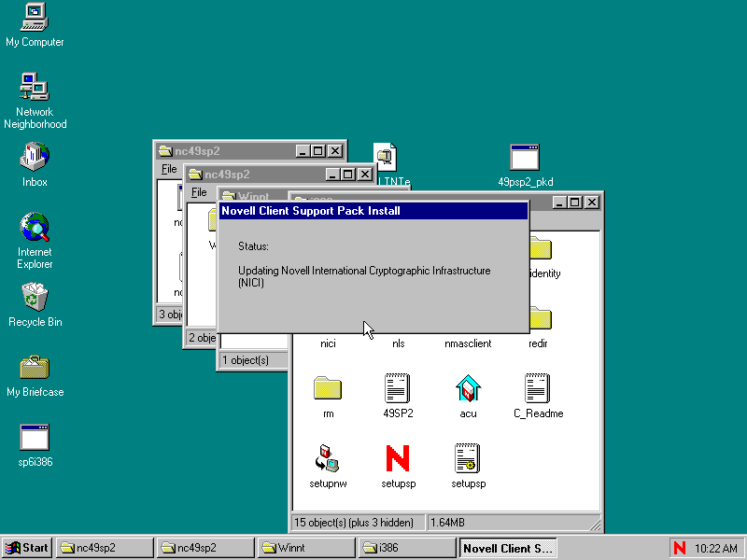Screen dimensions: 747x560
Task: Select the acu house-shaped file icon
Action: [468, 388]
